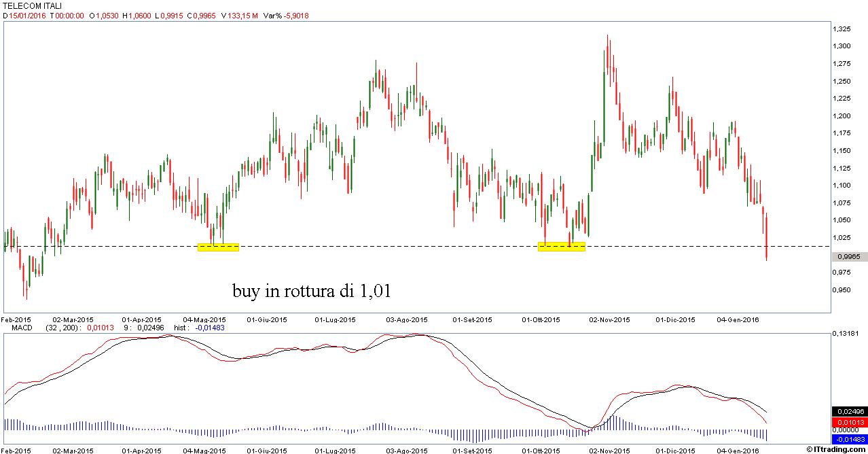Select the 'buy in rottura di 1,01' annotation
The width and height of the screenshot is (868, 454).
[312, 292]
